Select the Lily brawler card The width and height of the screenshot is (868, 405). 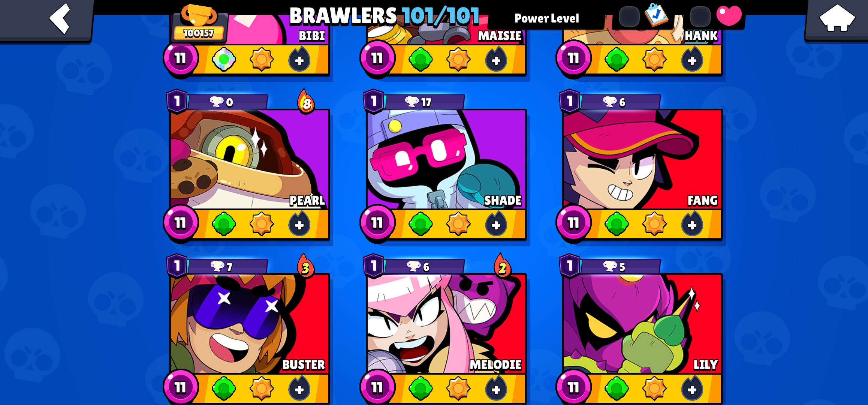[x=642, y=324]
